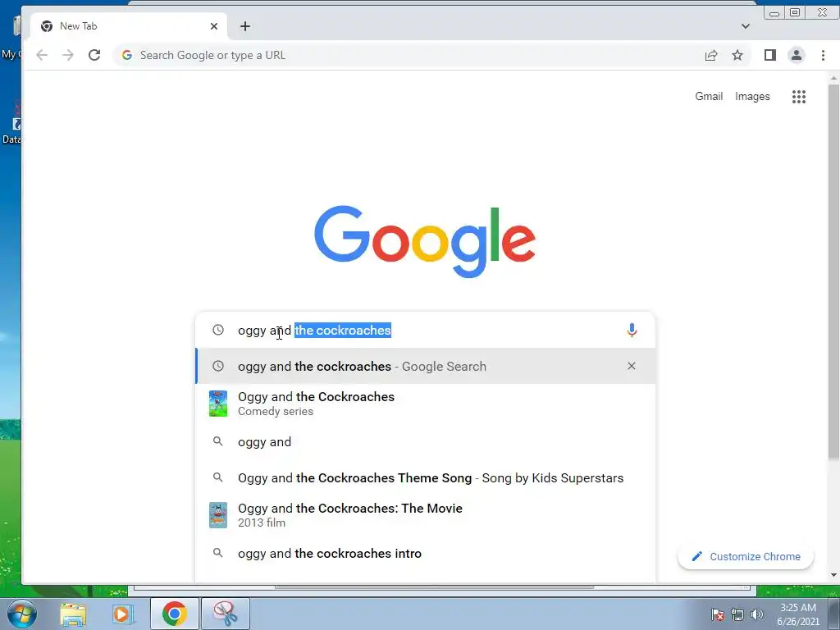Start voice search with the microphone icon

[632, 330]
